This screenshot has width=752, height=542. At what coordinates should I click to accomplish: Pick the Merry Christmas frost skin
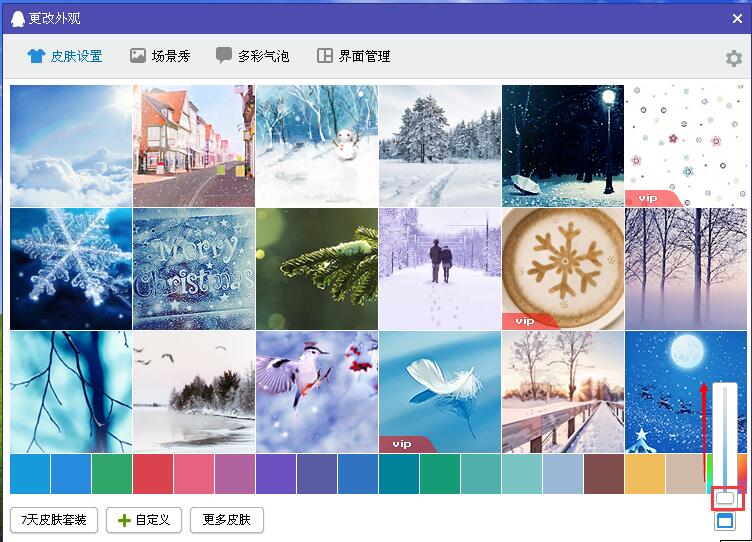194,269
